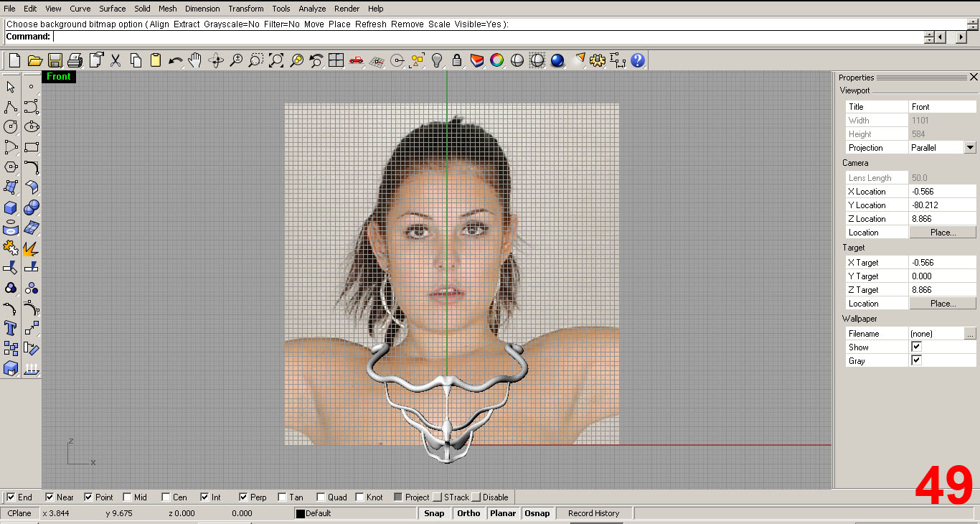
Task: Save the model with the floppy icon
Action: pos(55,60)
